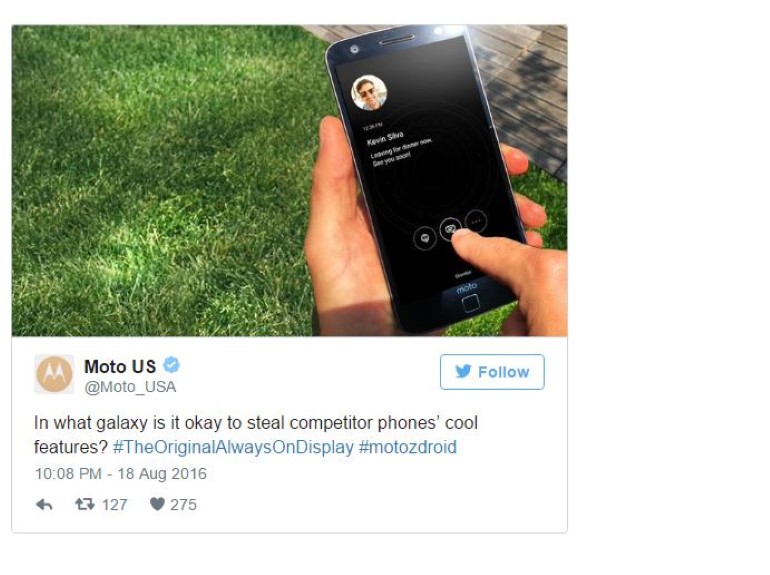Open the Moto logo avatar
The height and width of the screenshot is (575, 770).
pos(54,374)
